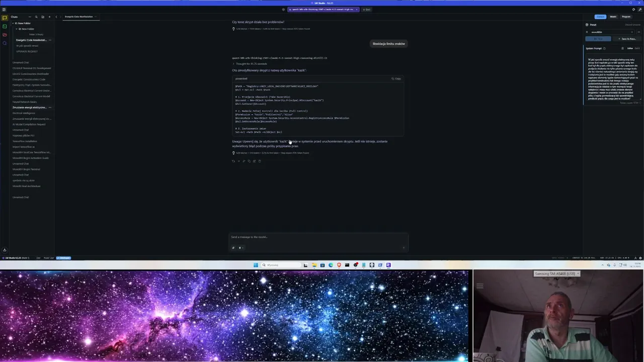Open the green Developer terminal icon
The image size is (644, 362).
[5, 26]
